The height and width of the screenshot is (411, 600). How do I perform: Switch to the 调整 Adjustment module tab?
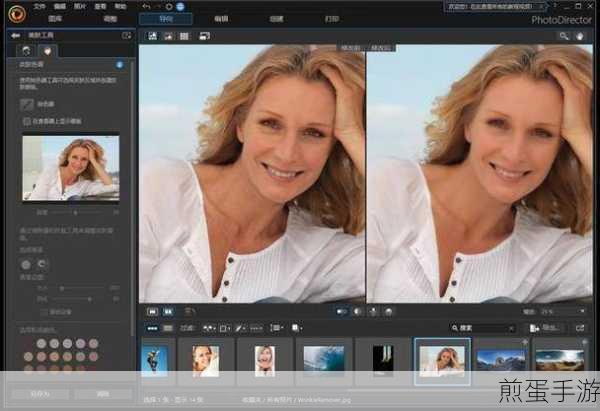click(x=110, y=18)
